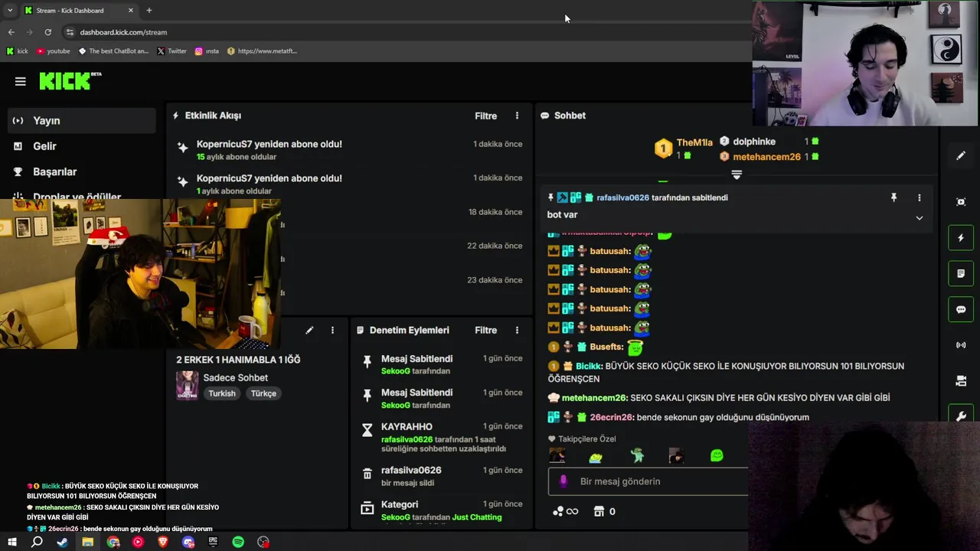980x551 pixels.
Task: Click the focus frame icon in right sidebar
Action: 961,202
